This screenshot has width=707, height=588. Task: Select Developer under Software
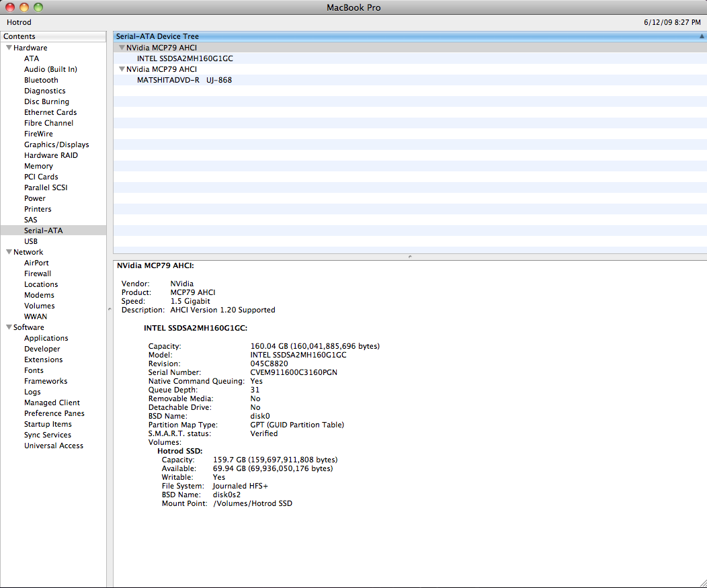42,349
